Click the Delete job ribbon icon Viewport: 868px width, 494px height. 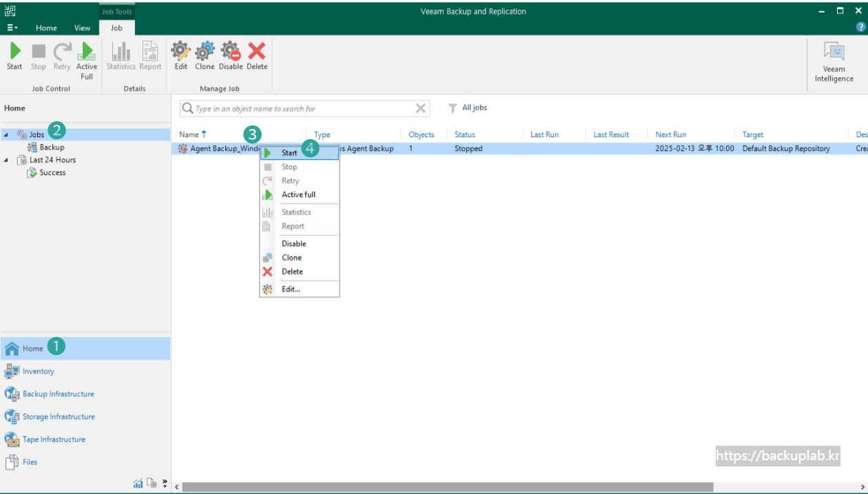pyautogui.click(x=257, y=56)
